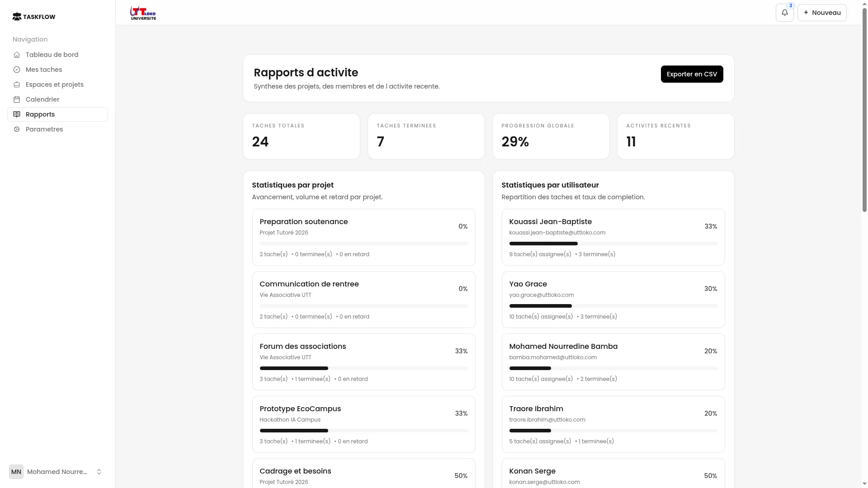Open the notifications bell
This screenshot has height=488, width=868.
coord(785,13)
